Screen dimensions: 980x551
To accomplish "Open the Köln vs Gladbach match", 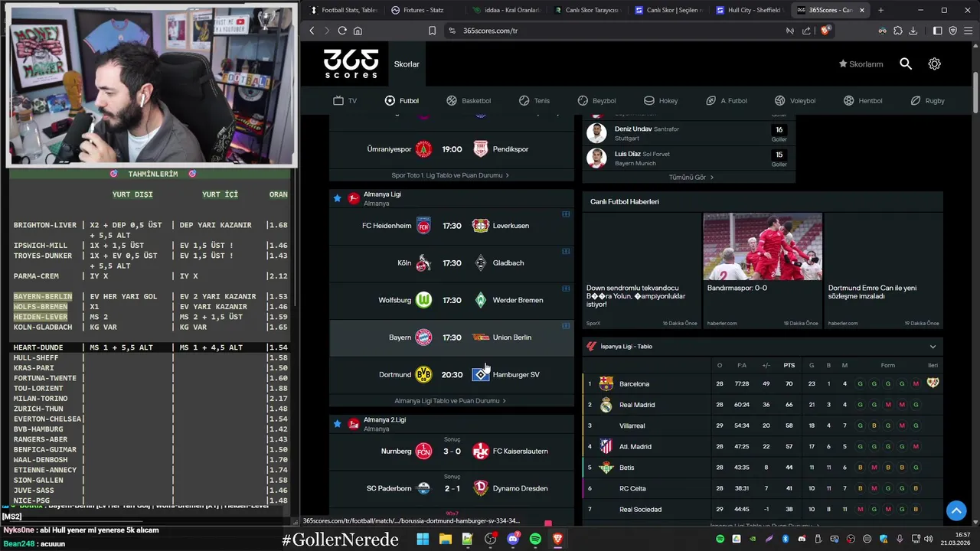I will [452, 262].
